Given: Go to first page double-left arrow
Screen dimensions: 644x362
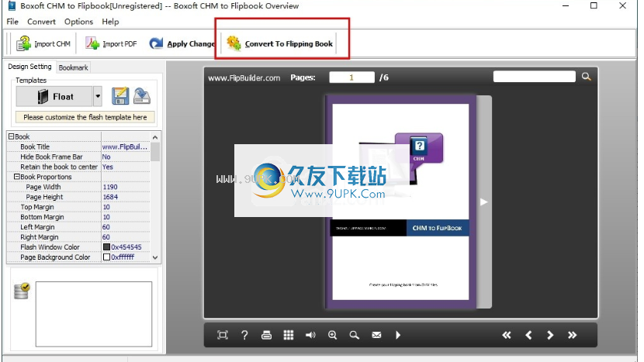Looking at the screenshot, I should tap(507, 335).
